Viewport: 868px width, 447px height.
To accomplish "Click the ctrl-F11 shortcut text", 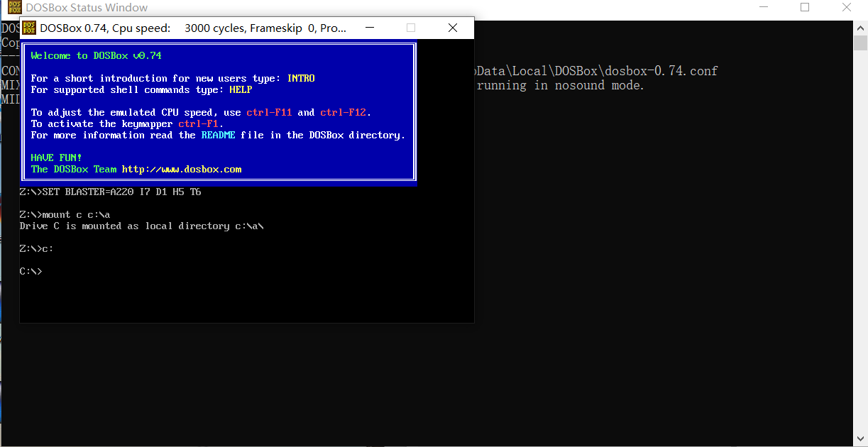I will (268, 112).
